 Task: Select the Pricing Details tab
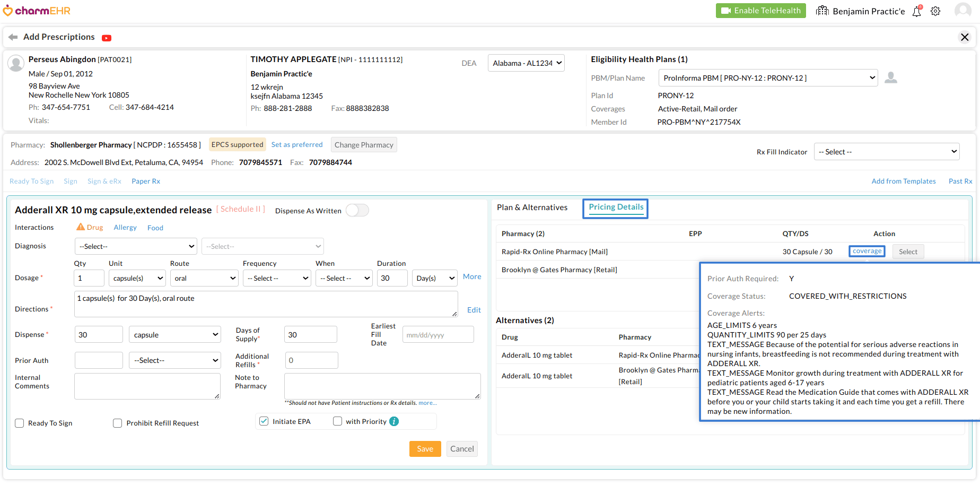coord(616,207)
